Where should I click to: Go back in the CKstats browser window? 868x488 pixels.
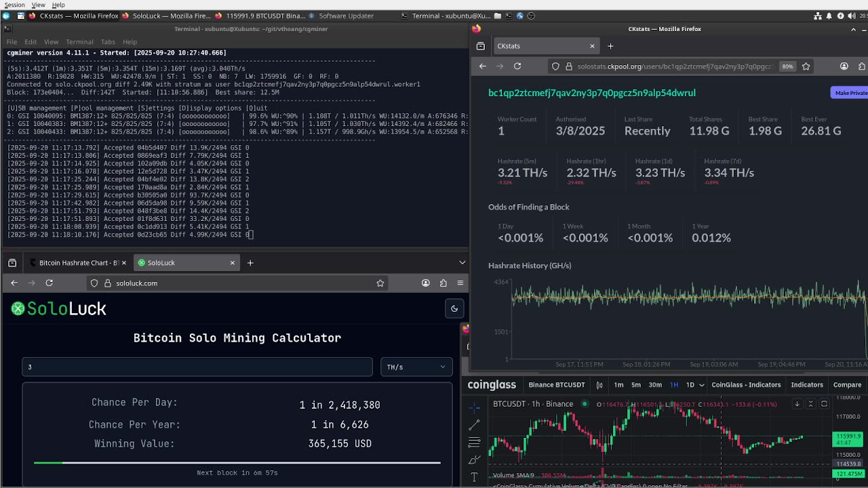(482, 66)
